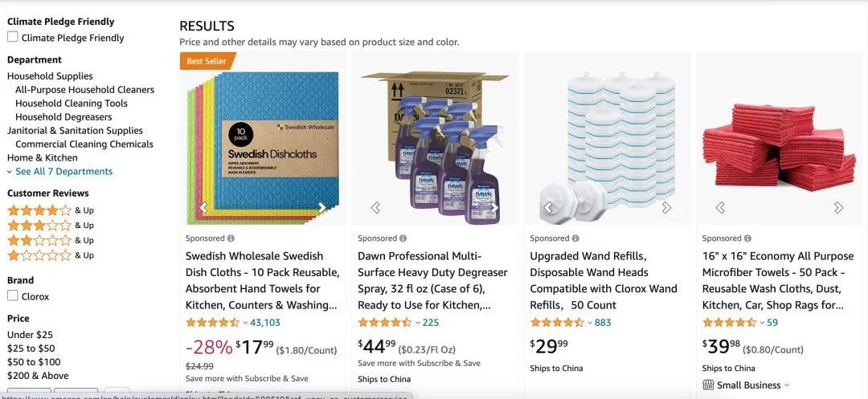The height and width of the screenshot is (399, 868).
Task: Click next-image arrow on red microfiber towels
Action: click(x=838, y=208)
